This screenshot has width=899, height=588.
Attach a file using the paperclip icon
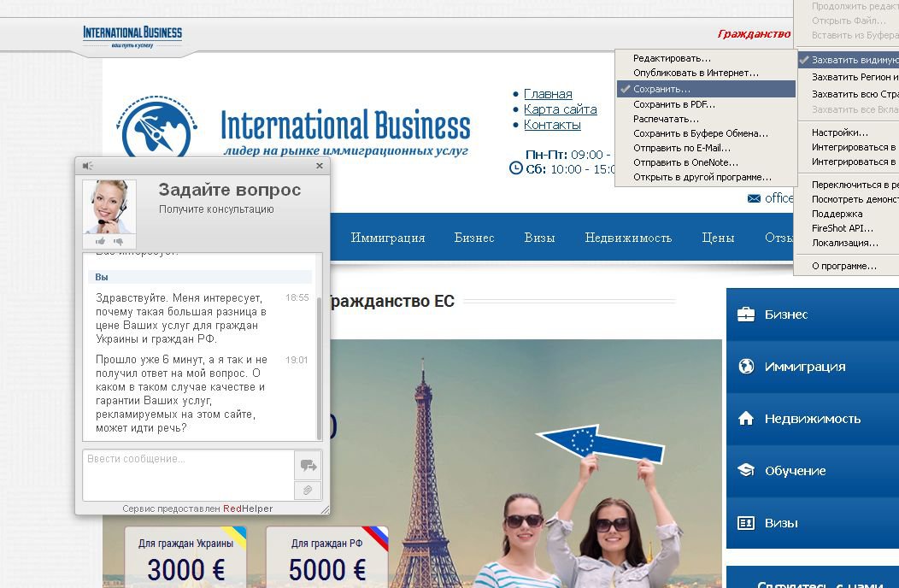pyautogui.click(x=308, y=491)
